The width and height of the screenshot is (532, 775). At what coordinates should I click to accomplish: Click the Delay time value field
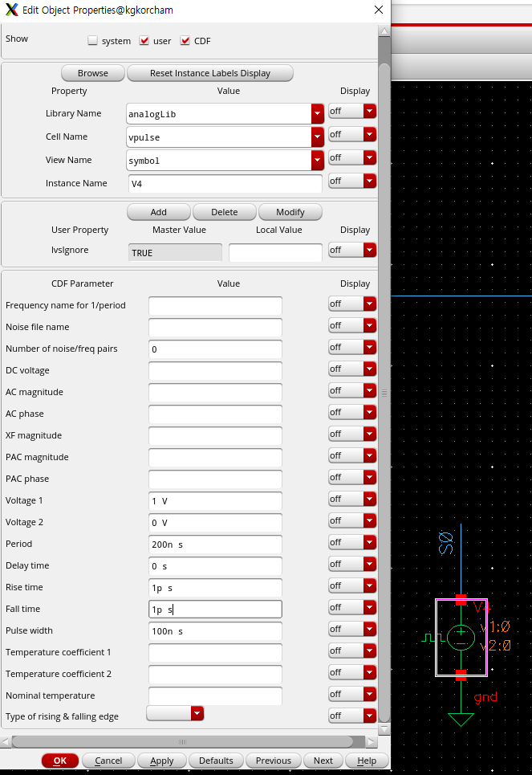pos(215,566)
